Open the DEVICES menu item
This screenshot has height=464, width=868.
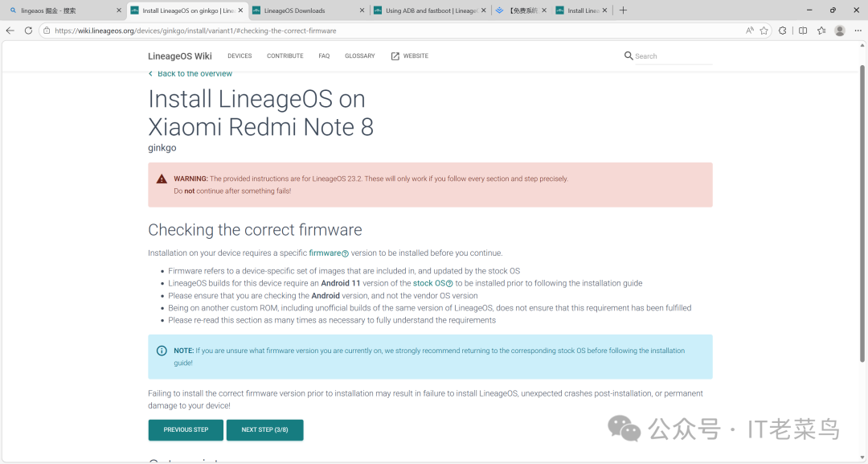[x=240, y=56]
